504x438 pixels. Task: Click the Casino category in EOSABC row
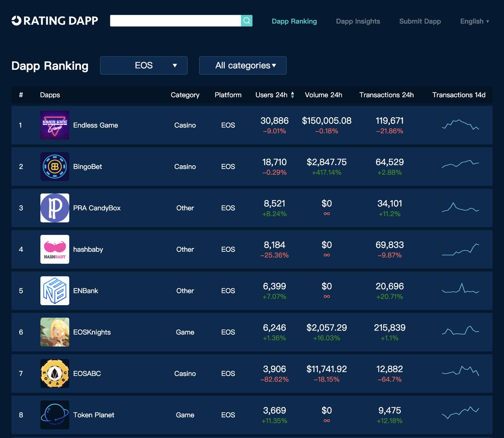tap(185, 374)
